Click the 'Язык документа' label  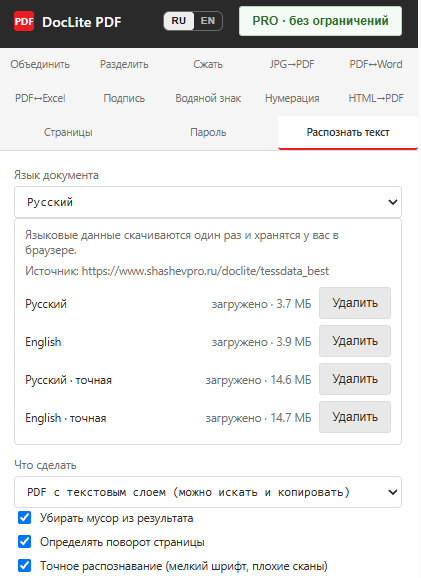(56, 175)
